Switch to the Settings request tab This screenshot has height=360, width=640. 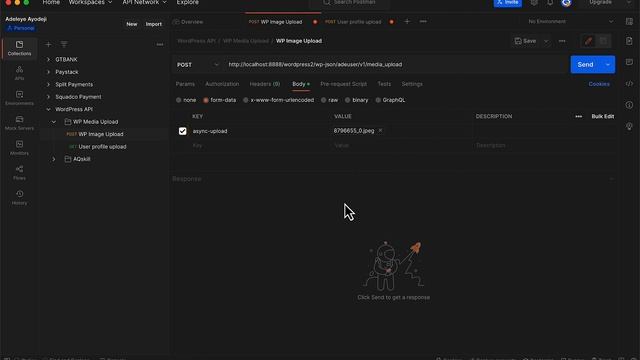(412, 84)
